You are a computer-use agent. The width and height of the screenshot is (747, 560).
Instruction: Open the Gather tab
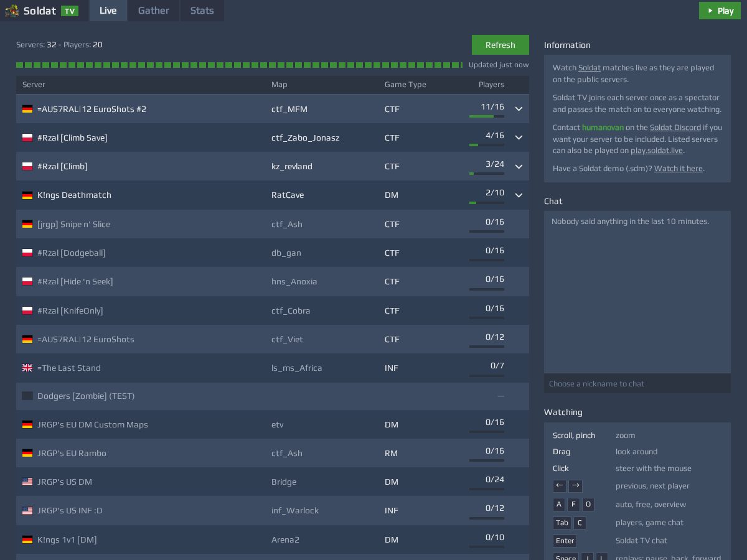tap(154, 11)
